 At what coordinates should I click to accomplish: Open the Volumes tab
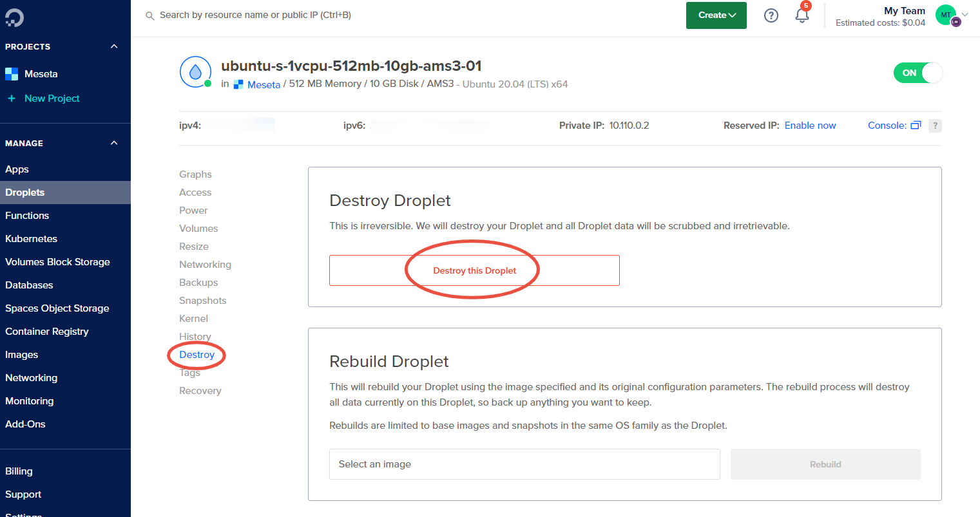pos(198,229)
